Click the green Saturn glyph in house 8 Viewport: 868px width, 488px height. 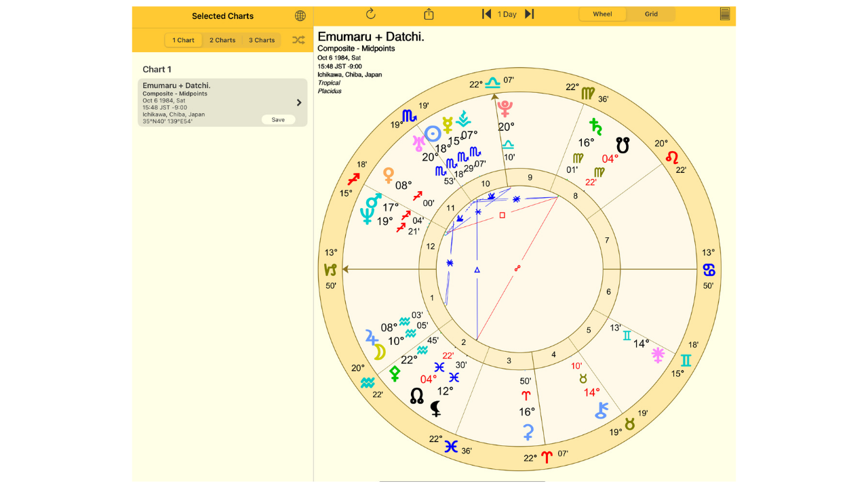(x=595, y=126)
